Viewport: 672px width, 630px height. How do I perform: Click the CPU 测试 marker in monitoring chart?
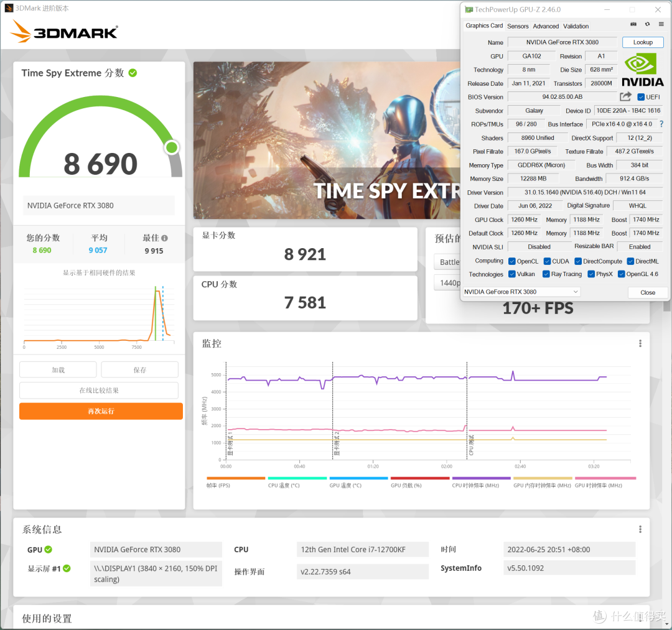471,445
